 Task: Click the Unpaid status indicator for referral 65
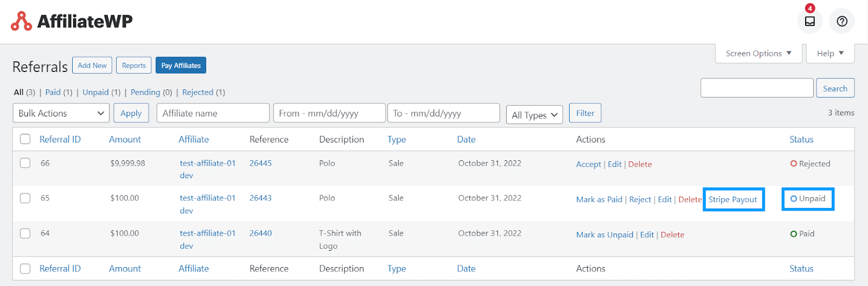[x=808, y=199]
